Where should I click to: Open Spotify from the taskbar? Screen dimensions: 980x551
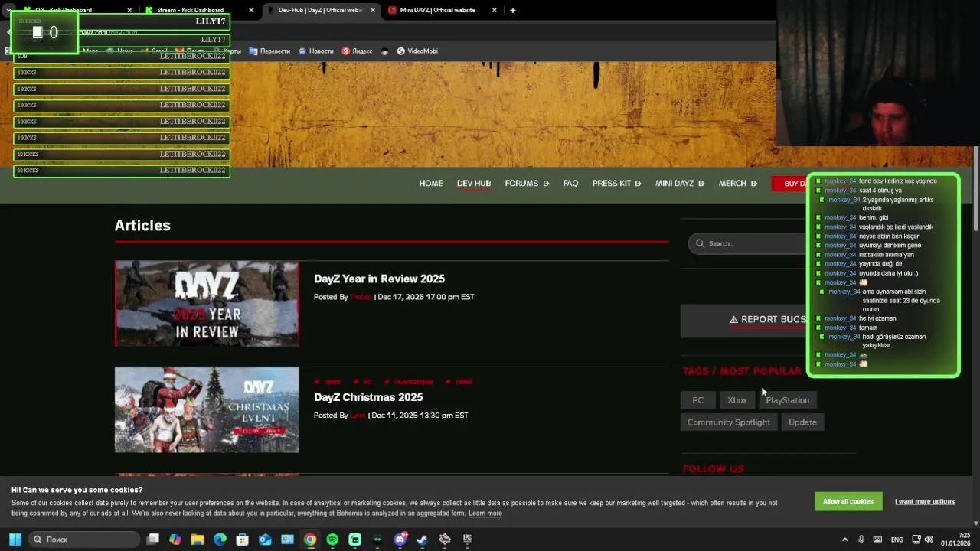(332, 540)
